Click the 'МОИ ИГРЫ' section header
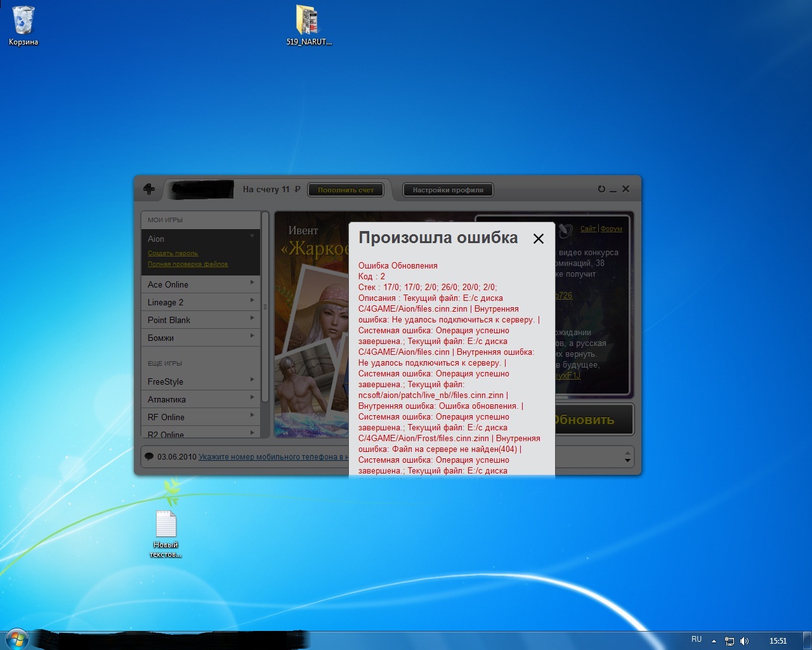The image size is (812, 650). coord(165,220)
